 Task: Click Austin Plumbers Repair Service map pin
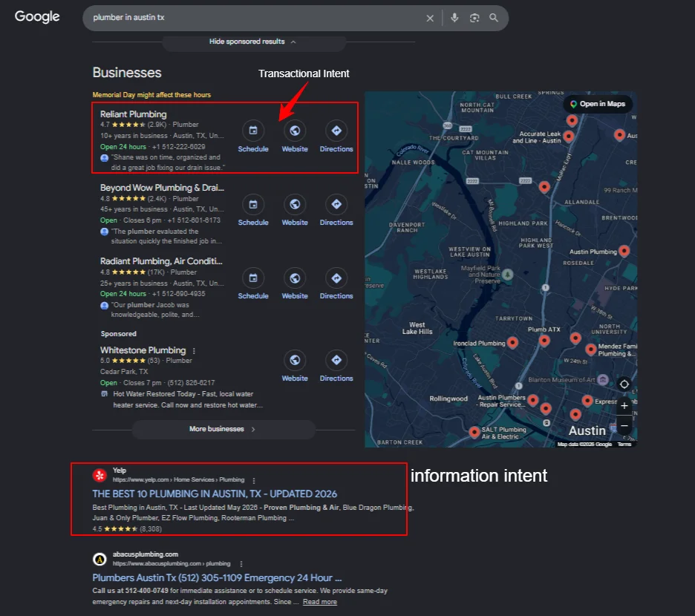[533, 400]
